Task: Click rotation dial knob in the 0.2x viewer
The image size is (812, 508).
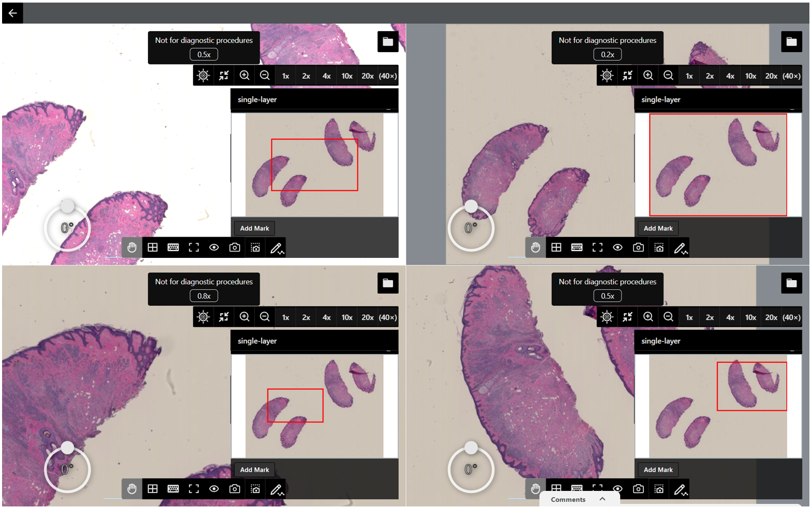Action: pos(471,206)
